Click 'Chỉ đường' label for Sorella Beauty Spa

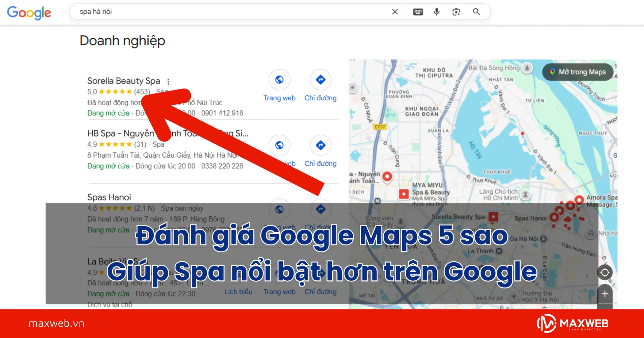320,98
